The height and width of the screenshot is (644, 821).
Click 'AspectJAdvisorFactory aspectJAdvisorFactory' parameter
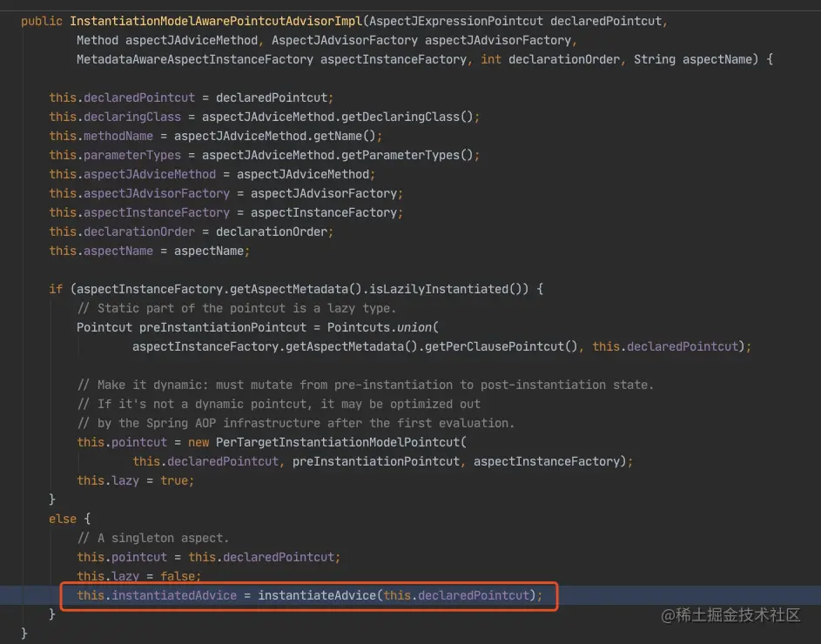click(421, 40)
